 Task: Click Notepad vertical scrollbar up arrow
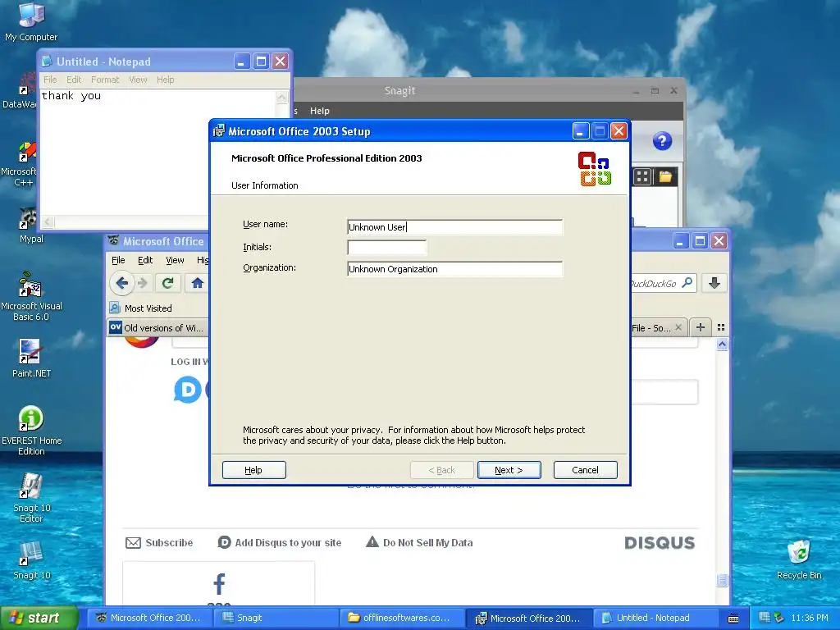click(282, 97)
